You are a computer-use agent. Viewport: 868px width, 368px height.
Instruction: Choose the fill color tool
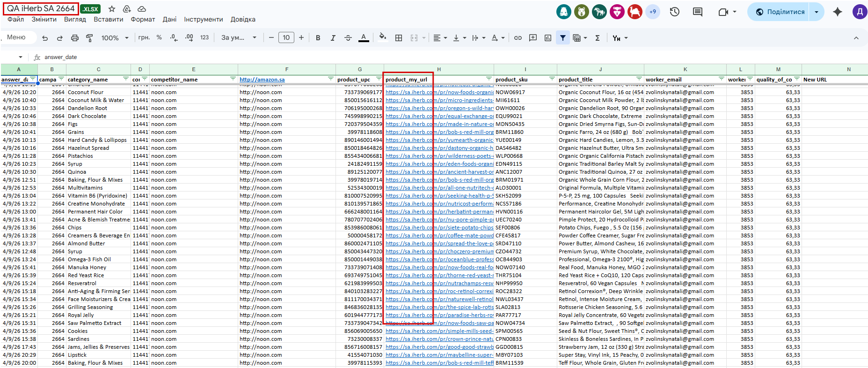point(382,37)
